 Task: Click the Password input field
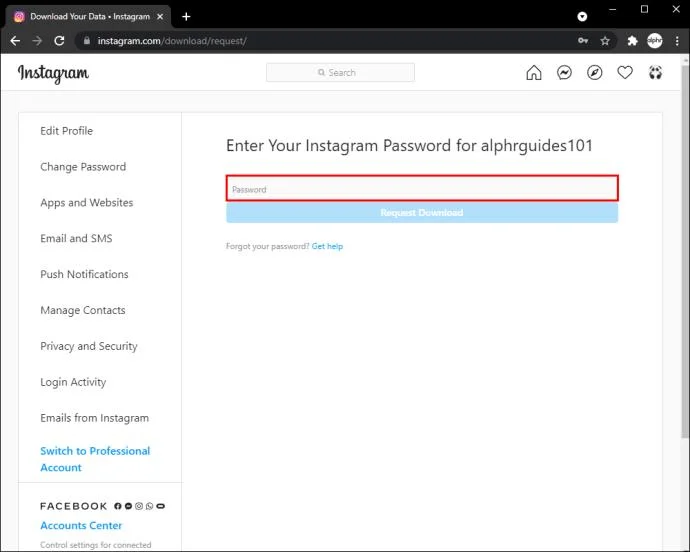(422, 188)
